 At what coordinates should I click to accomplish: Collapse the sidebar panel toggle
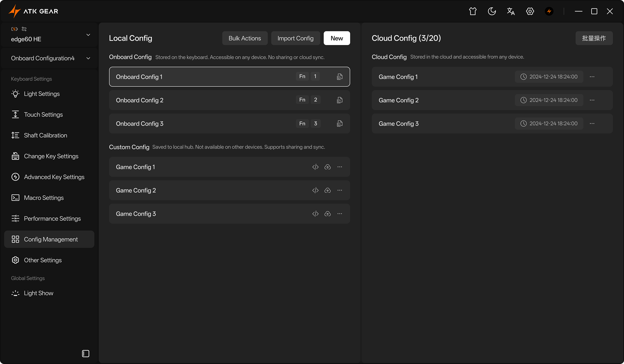85,354
